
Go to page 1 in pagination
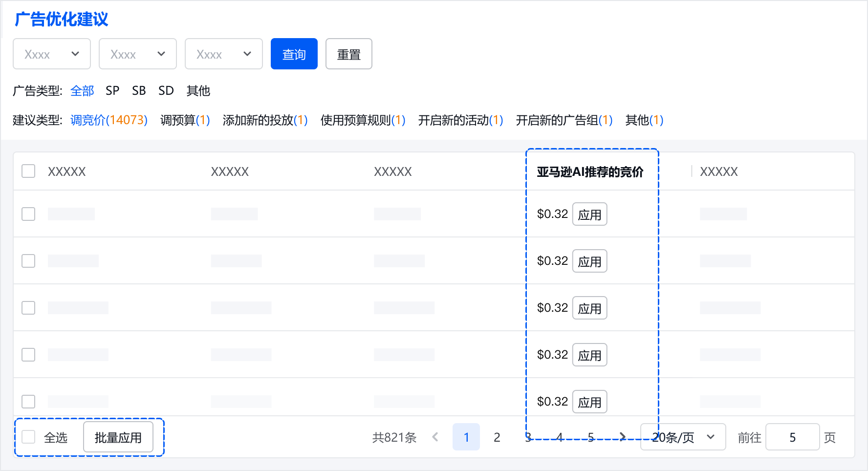pyautogui.click(x=466, y=437)
